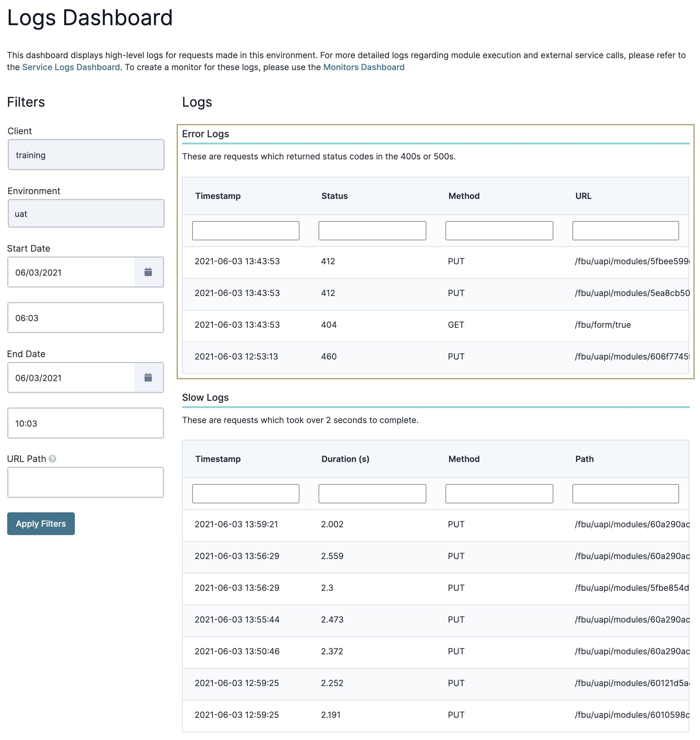700x740 pixels.
Task: Open the Start Date calendar picker icon
Action: (x=148, y=272)
